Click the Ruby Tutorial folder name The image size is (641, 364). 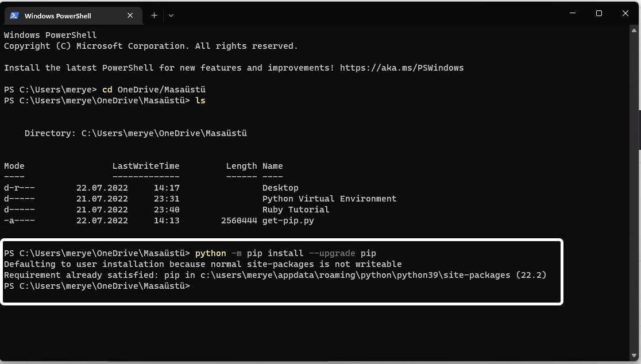click(296, 210)
